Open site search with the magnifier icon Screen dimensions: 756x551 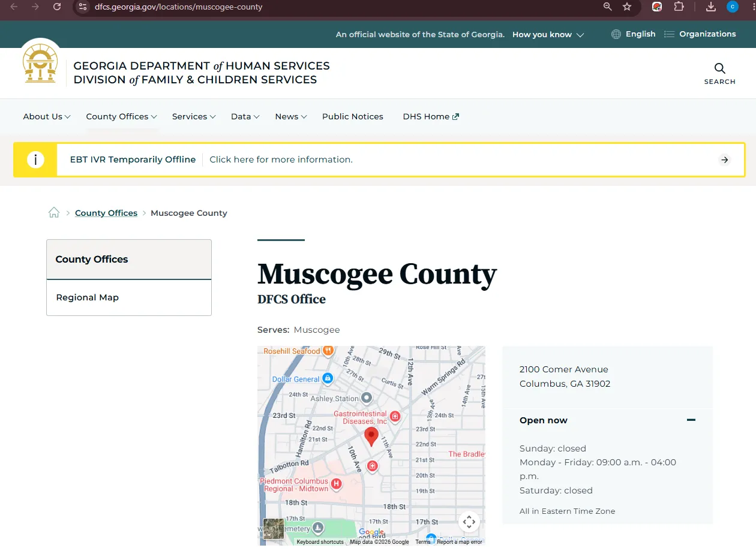(720, 68)
